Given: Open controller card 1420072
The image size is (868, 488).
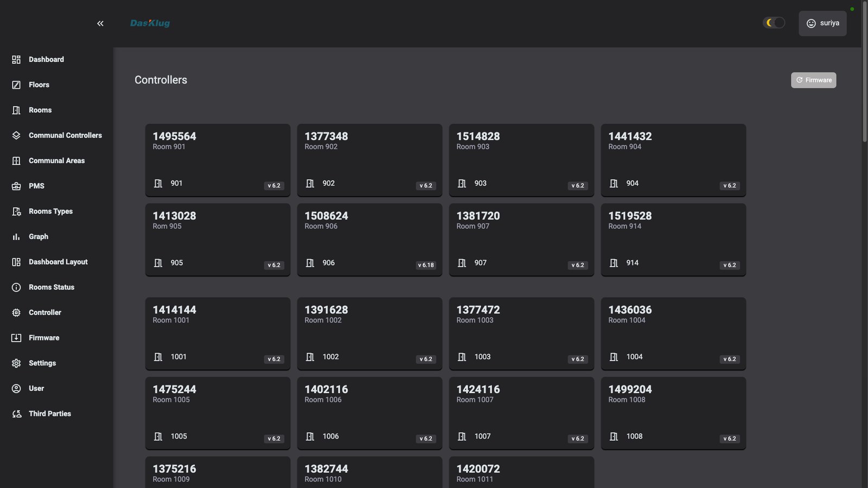Looking at the screenshot, I should click(521, 472).
